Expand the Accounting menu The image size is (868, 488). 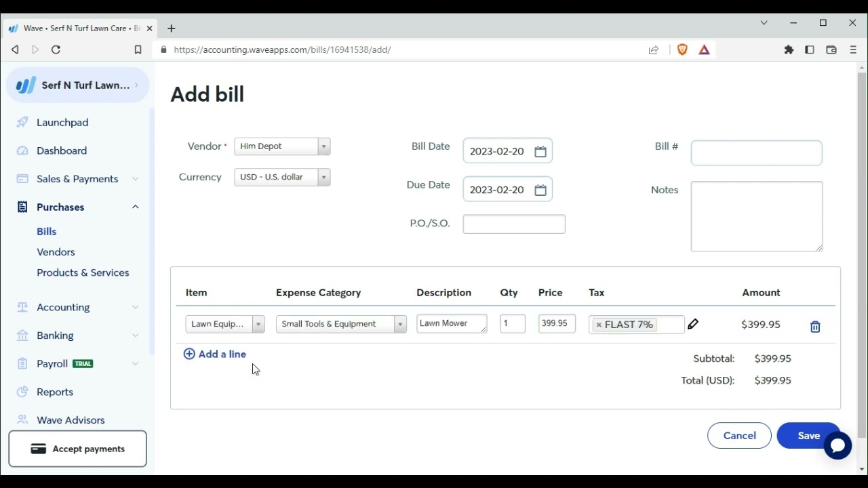click(x=136, y=307)
